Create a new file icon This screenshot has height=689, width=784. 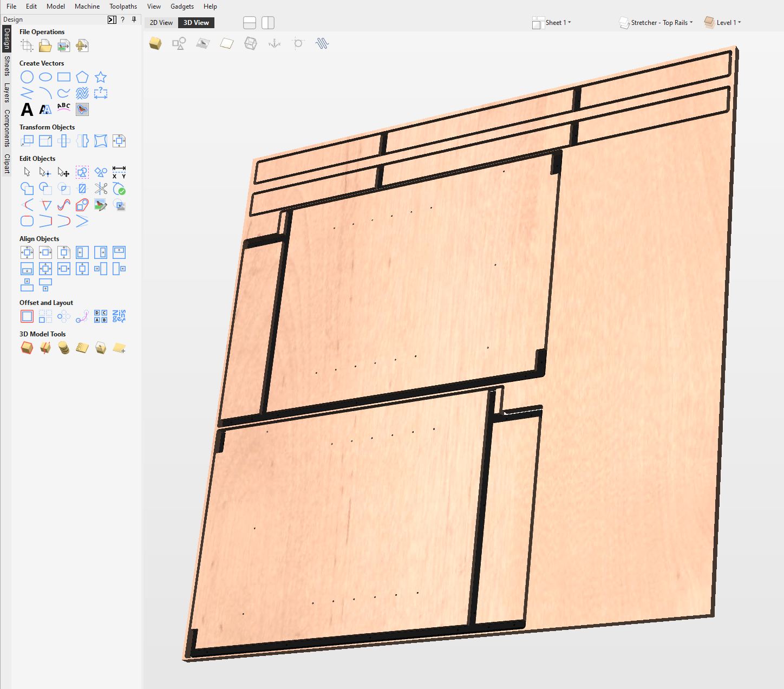[x=27, y=46]
